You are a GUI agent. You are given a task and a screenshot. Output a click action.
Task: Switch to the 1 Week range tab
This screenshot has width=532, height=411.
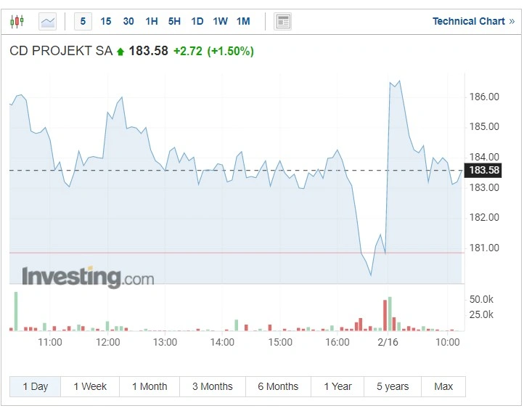(90, 386)
